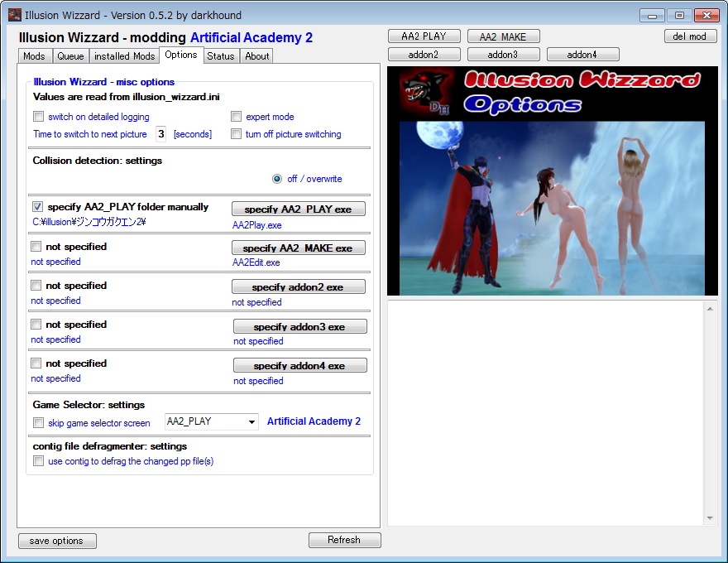Close the Illusion Wizzard window

pyautogui.click(x=706, y=16)
